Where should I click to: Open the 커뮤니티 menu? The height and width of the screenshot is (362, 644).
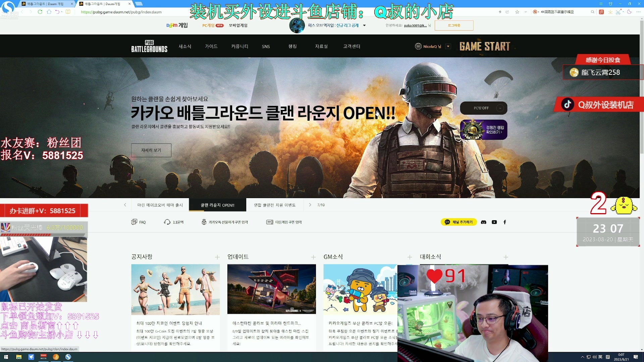coord(239,46)
